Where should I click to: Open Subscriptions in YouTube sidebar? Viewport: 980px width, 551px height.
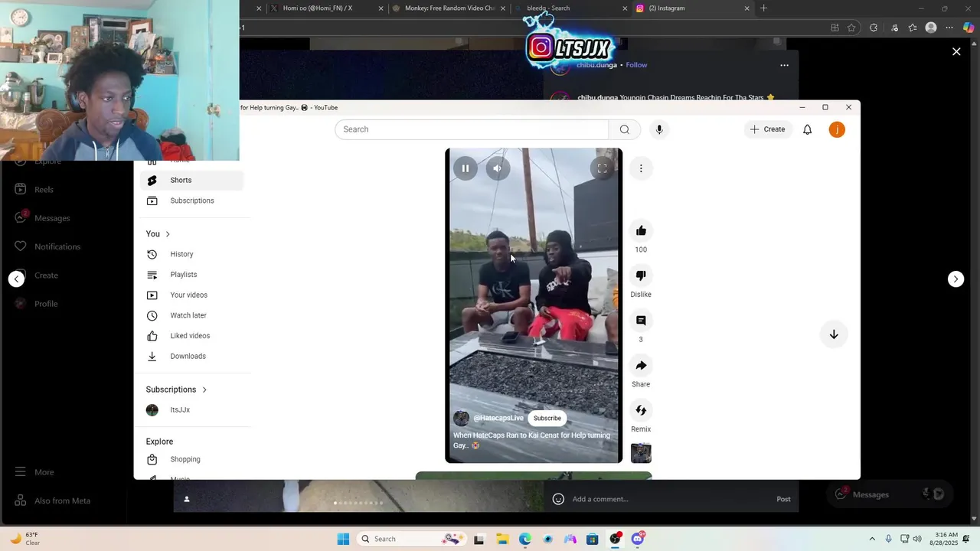tap(192, 201)
